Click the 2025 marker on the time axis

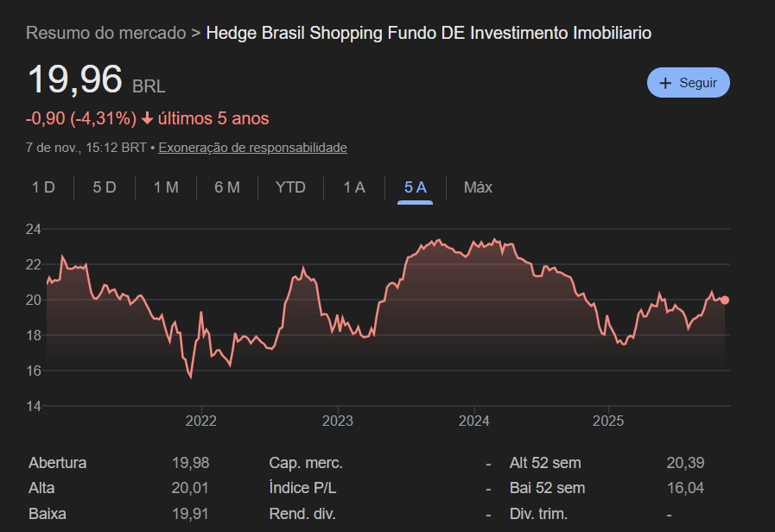(609, 421)
